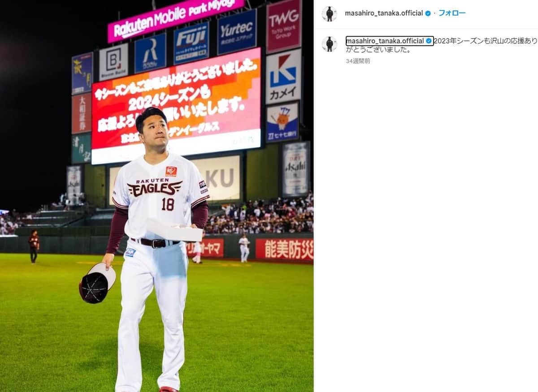The width and height of the screenshot is (538, 392).
Task: Click the Bloom Build sponsor board
Action: click(x=113, y=62)
